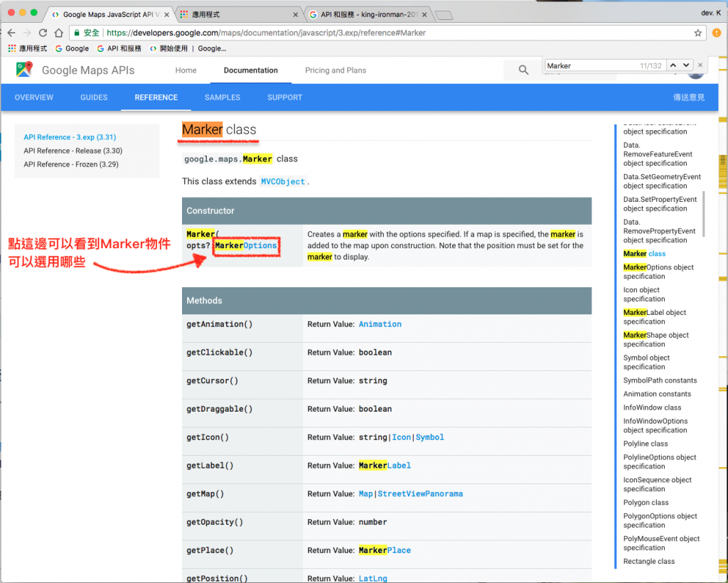Close the find bar with X
The width and height of the screenshot is (728, 583).
pos(700,65)
